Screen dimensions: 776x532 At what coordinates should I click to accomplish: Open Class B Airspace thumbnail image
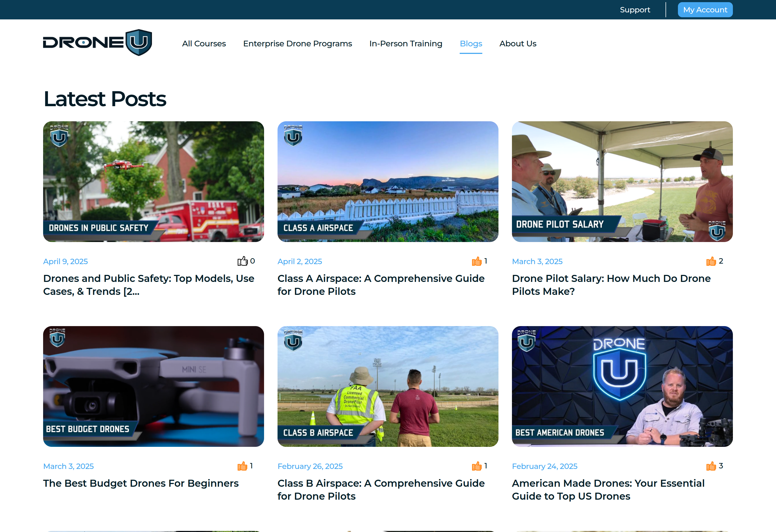pos(388,386)
